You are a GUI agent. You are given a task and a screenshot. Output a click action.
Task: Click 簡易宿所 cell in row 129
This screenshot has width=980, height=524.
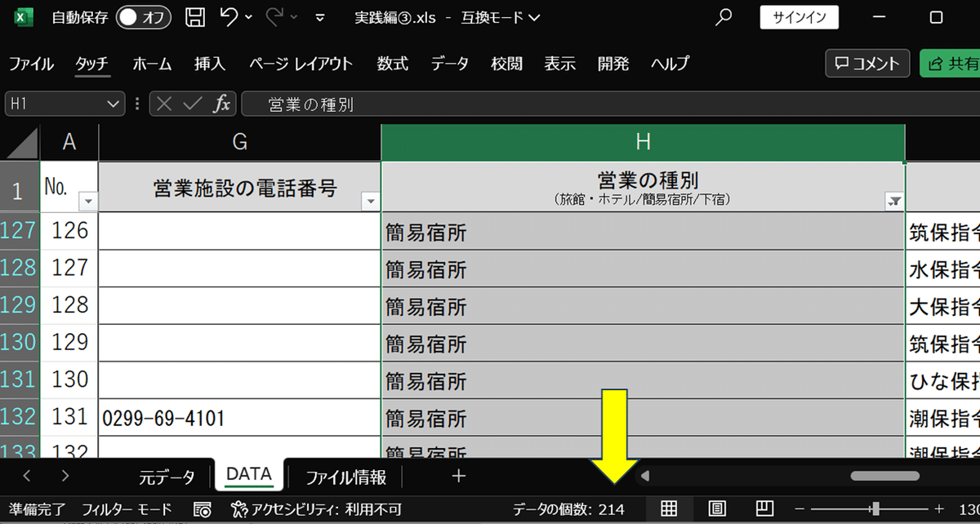[643, 306]
